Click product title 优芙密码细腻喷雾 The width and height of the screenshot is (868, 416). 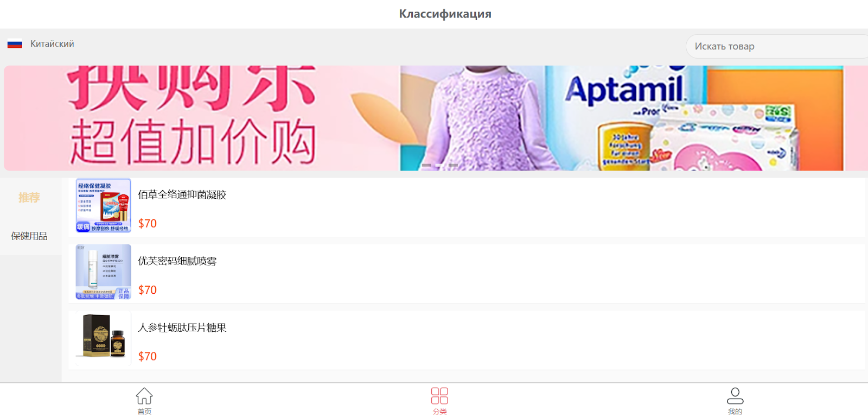click(177, 261)
